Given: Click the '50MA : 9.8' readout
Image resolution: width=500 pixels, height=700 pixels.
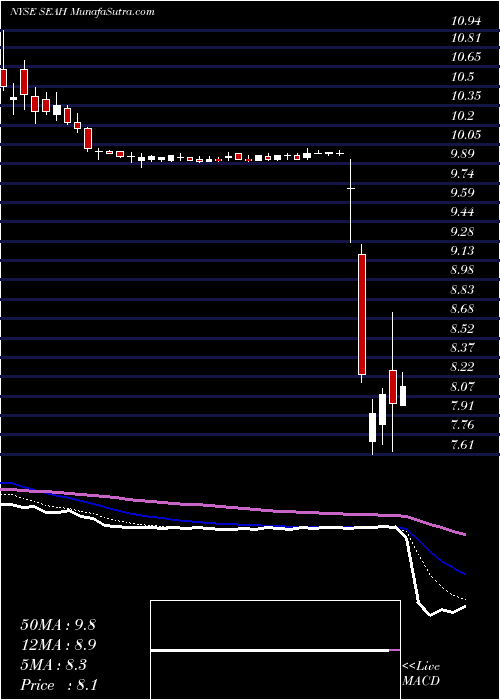Looking at the screenshot, I should coord(58,625).
